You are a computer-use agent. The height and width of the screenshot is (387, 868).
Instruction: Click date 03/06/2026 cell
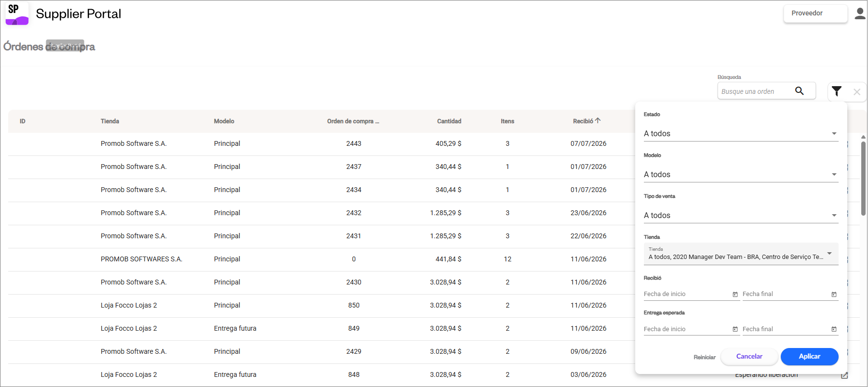(588, 374)
